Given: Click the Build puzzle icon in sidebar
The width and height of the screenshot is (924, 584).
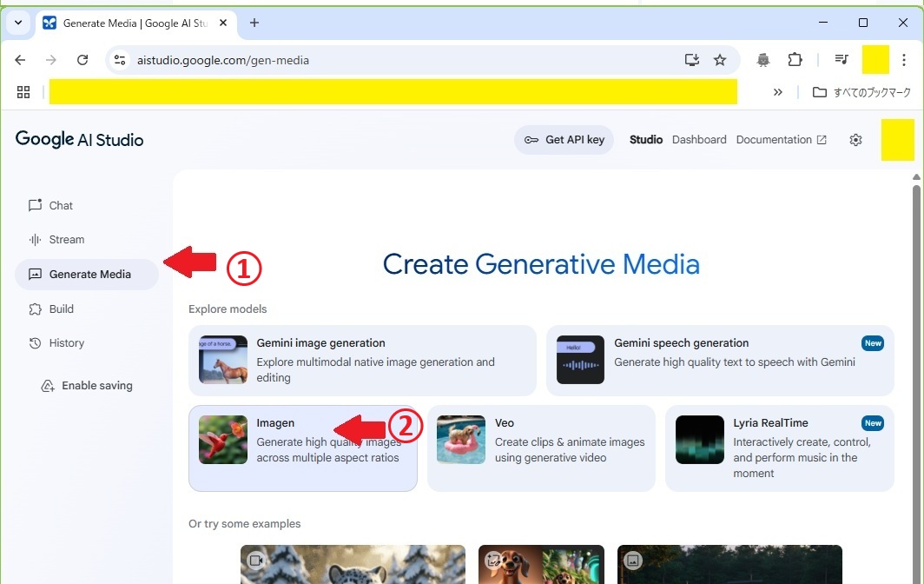Looking at the screenshot, I should pos(36,309).
